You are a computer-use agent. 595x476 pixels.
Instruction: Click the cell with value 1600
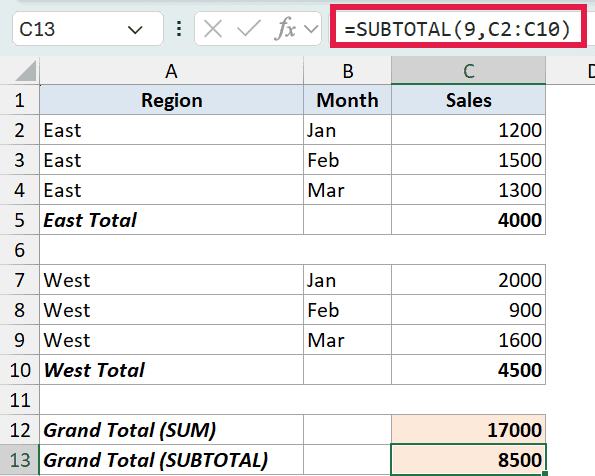point(469,340)
